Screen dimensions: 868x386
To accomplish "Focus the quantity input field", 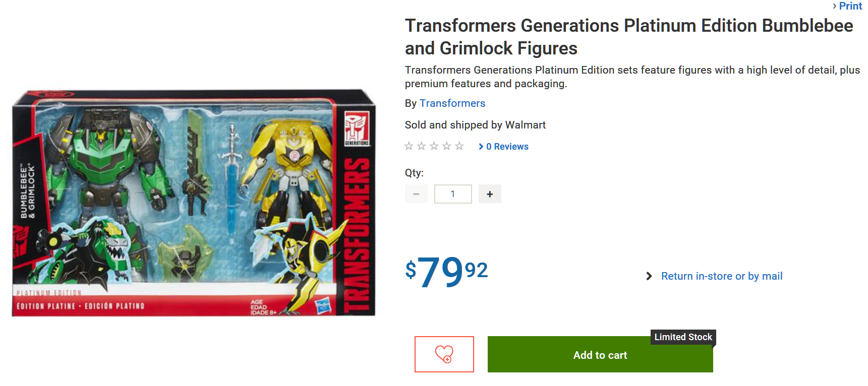I will (453, 194).
